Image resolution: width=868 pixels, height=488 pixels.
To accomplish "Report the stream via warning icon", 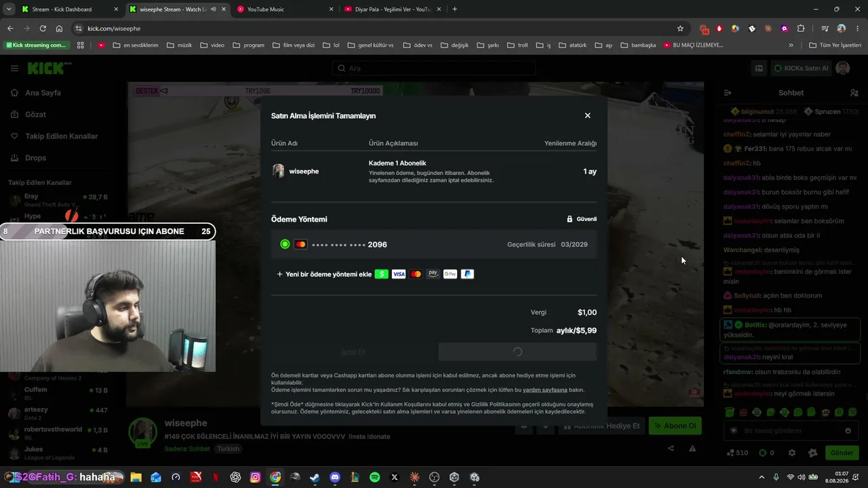I will pos(692,448).
